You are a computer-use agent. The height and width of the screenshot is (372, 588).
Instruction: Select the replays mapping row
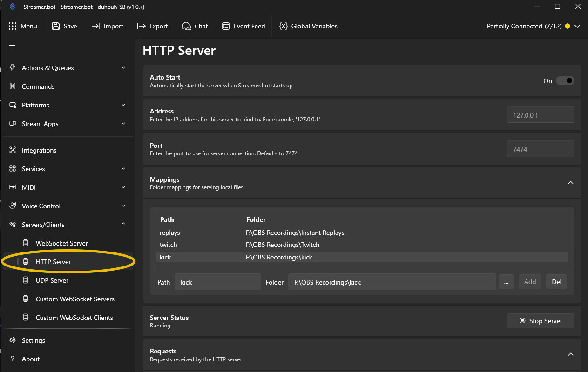[362, 232]
